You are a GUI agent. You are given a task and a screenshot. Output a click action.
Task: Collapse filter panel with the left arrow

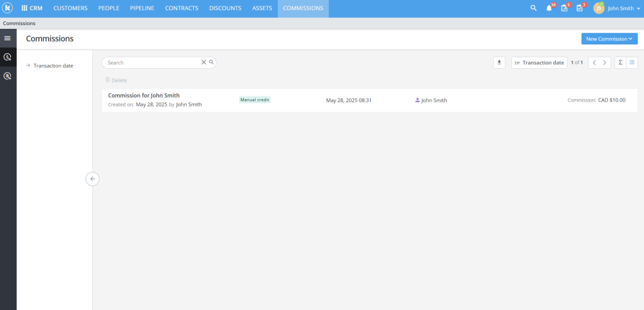pyautogui.click(x=92, y=179)
